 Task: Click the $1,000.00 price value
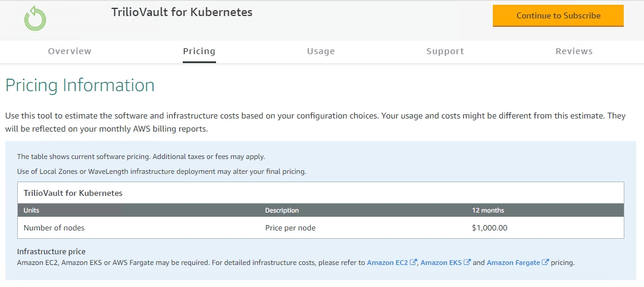[489, 227]
